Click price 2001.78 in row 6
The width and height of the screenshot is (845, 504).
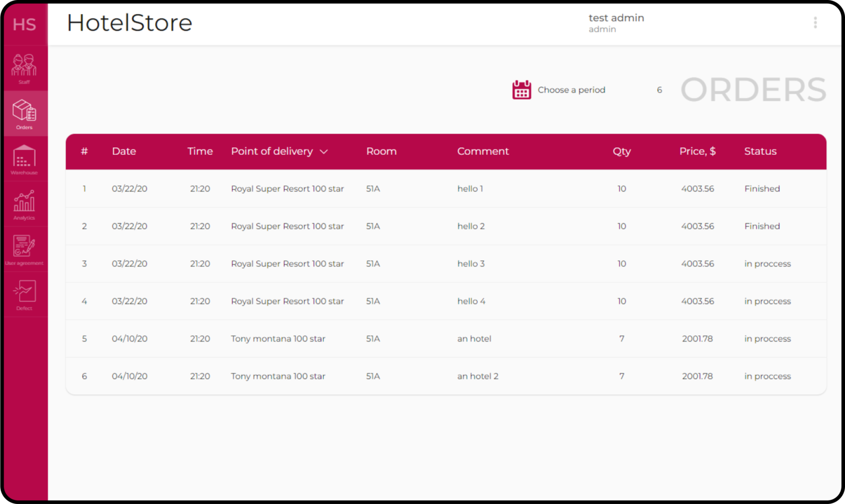coord(697,376)
